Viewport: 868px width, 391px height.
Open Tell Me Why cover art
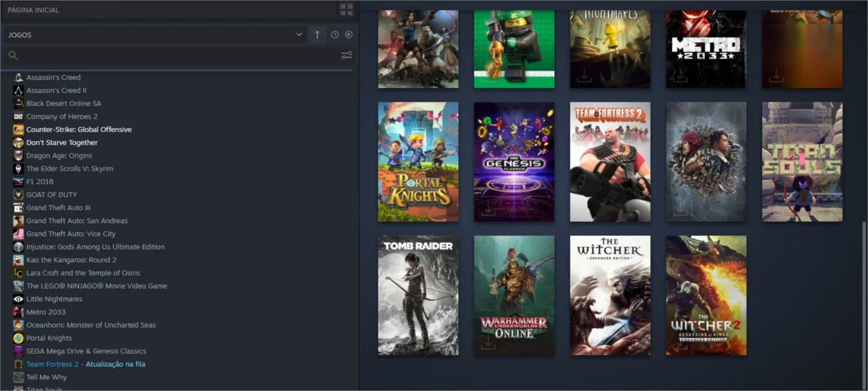[707, 162]
